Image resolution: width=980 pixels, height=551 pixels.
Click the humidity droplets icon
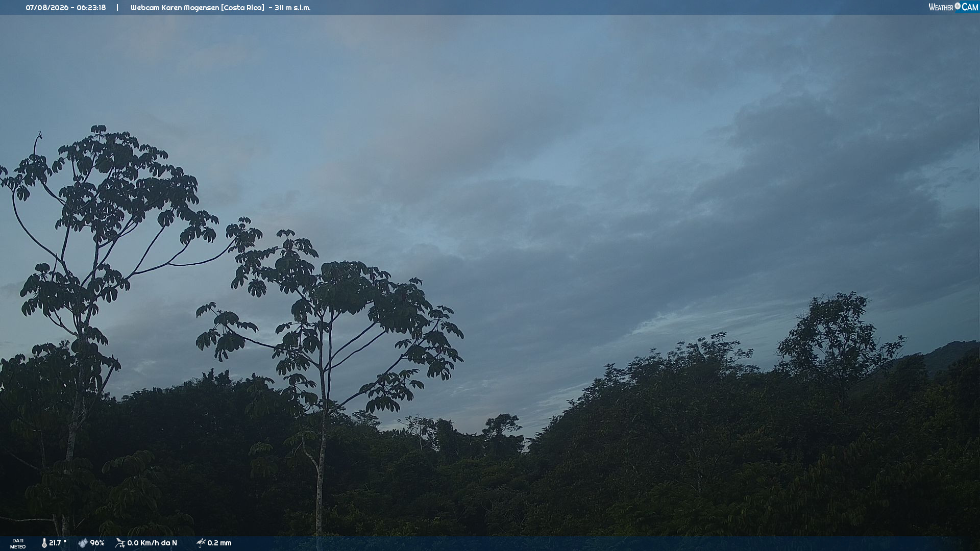[83, 543]
